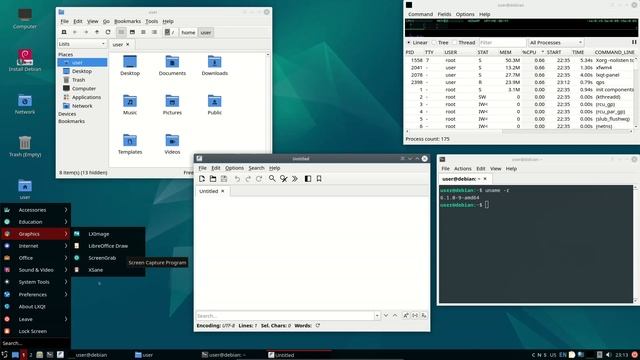
Task: Open the Documents folder in file manager
Action: point(172,66)
